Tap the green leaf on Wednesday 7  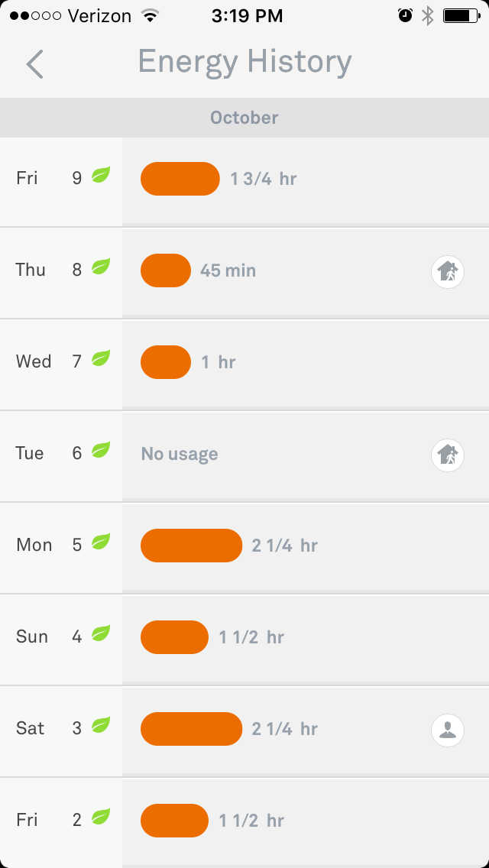point(101,359)
